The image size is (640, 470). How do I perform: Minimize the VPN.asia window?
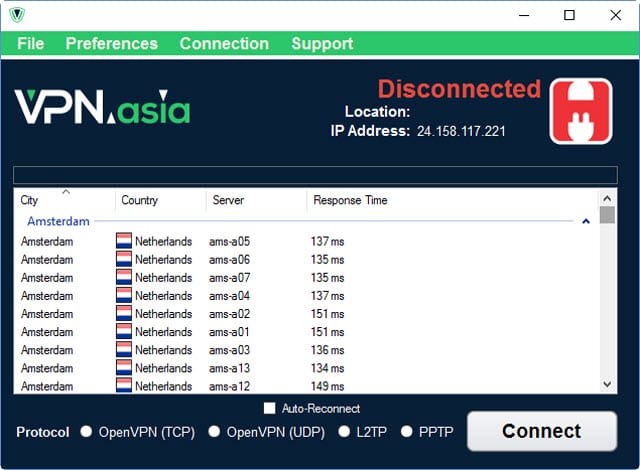524,16
